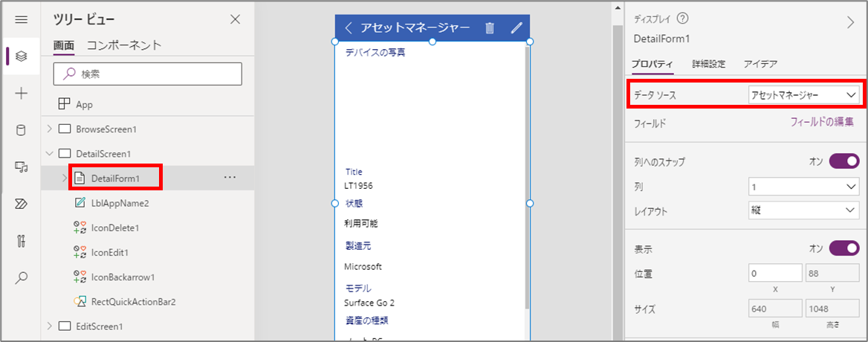Image resolution: width=868 pixels, height=342 pixels.
Task: Collapse properties pane with right chevron
Action: 851,22
